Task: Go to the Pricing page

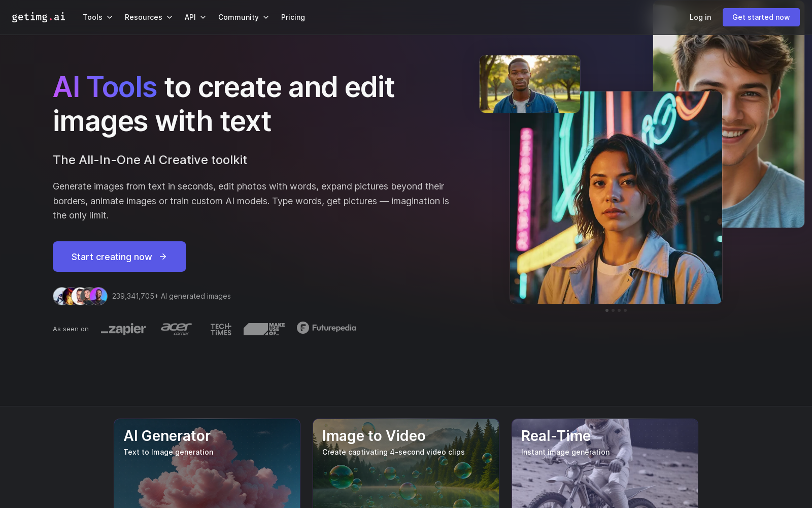Action: [293, 17]
